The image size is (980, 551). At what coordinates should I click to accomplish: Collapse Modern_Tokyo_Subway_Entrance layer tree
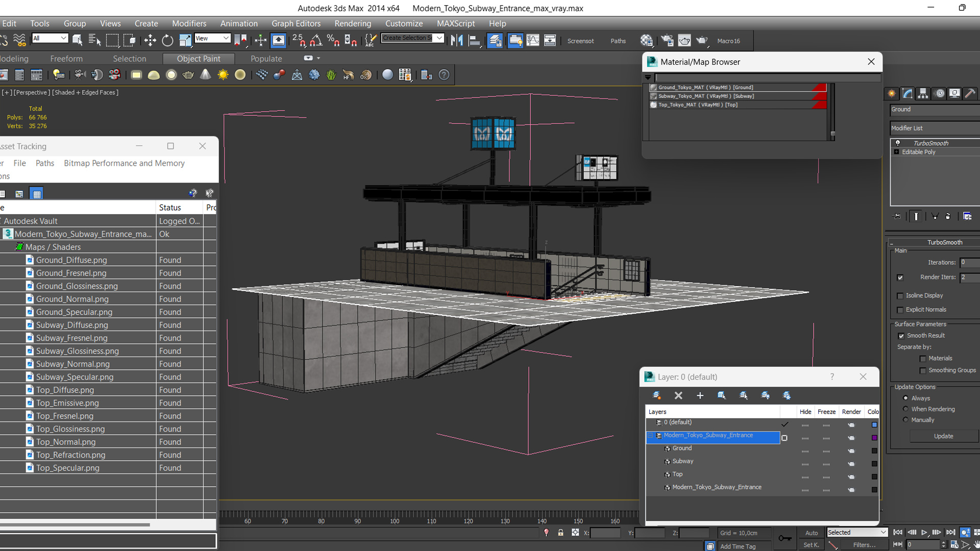[x=651, y=436]
